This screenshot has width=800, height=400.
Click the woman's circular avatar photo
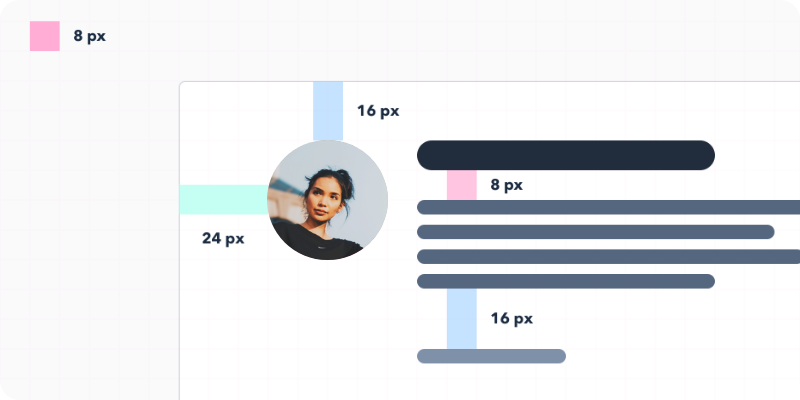pyautogui.click(x=328, y=200)
